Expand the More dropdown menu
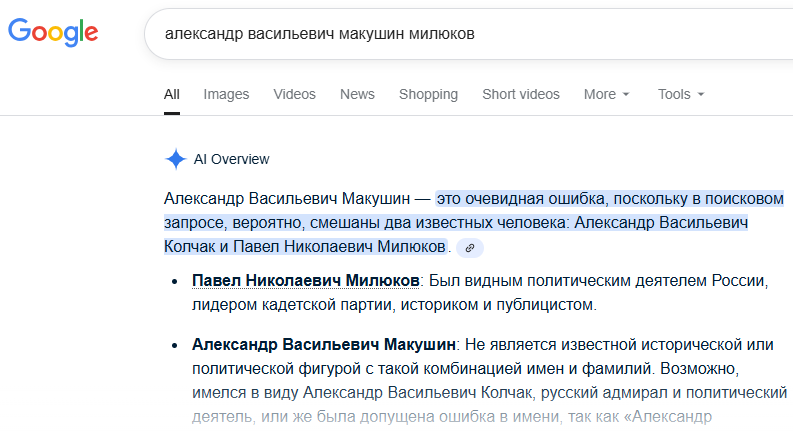This screenshot has width=793, height=433. click(606, 94)
